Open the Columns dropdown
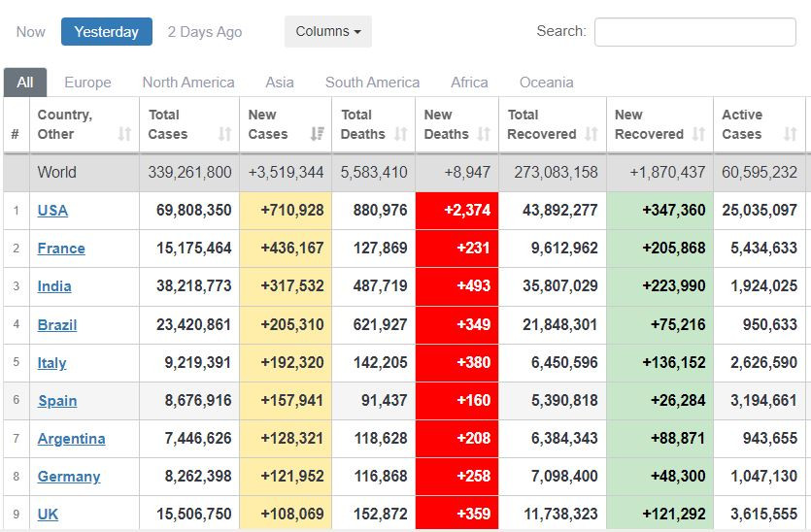This screenshot has width=811, height=532. click(x=328, y=31)
